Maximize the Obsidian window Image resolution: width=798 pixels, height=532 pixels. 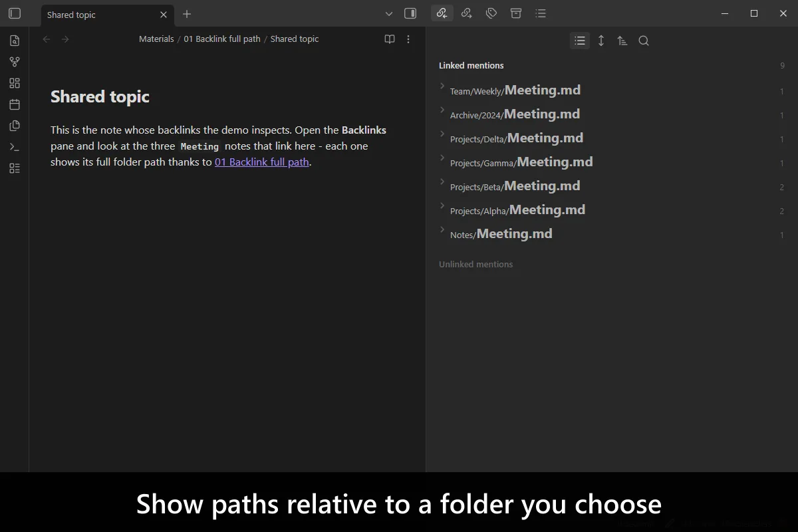pyautogui.click(x=754, y=13)
